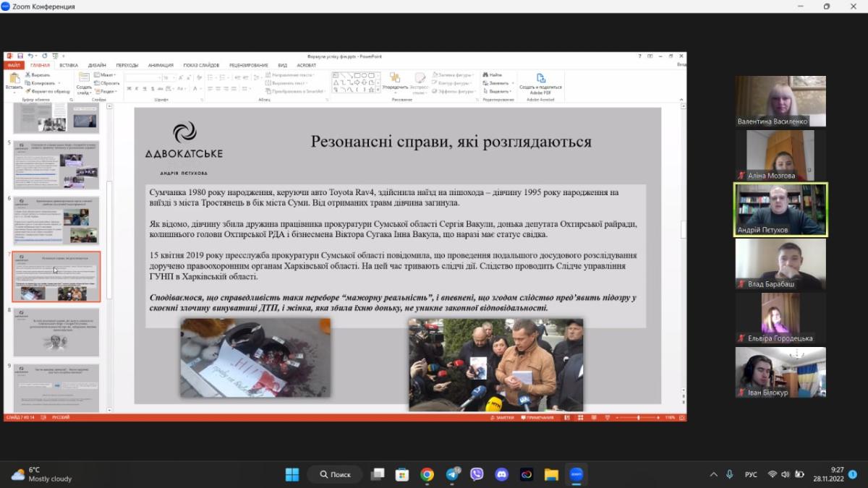This screenshot has height=488, width=868.
Task: Select slide 8 thumbnail
Action: (56, 332)
